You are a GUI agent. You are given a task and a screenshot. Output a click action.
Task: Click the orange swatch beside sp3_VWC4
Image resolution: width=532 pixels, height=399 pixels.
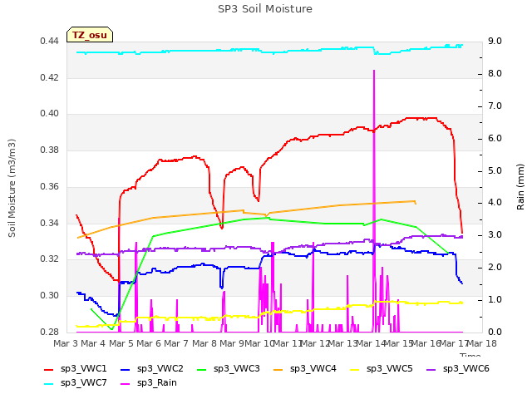pos(278,369)
